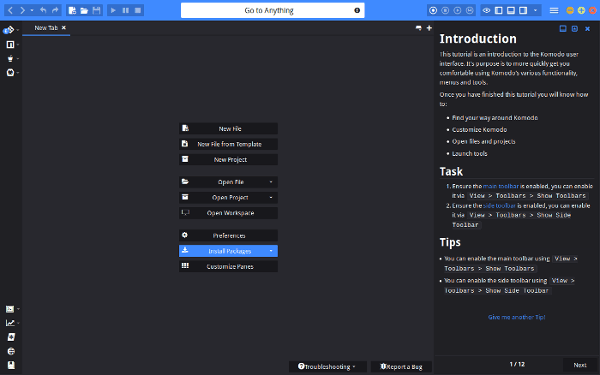Click the second tutorial panel layout icon

click(x=575, y=29)
